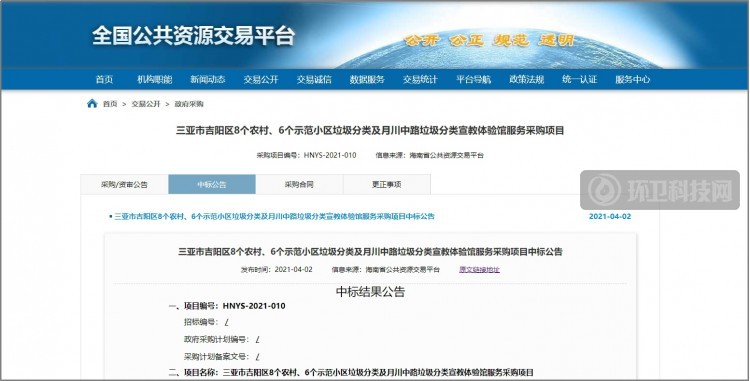750x381 pixels.
Task: Click the 政府采购计划编号 line
Action: [x=221, y=339]
